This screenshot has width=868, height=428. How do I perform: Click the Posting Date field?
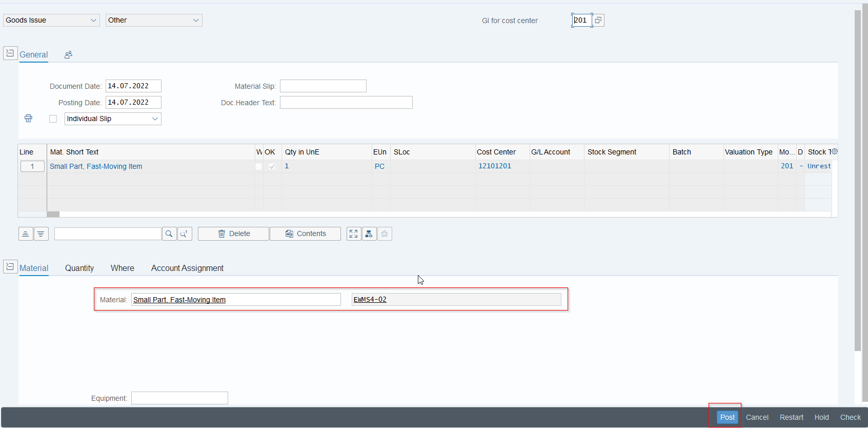click(x=133, y=103)
